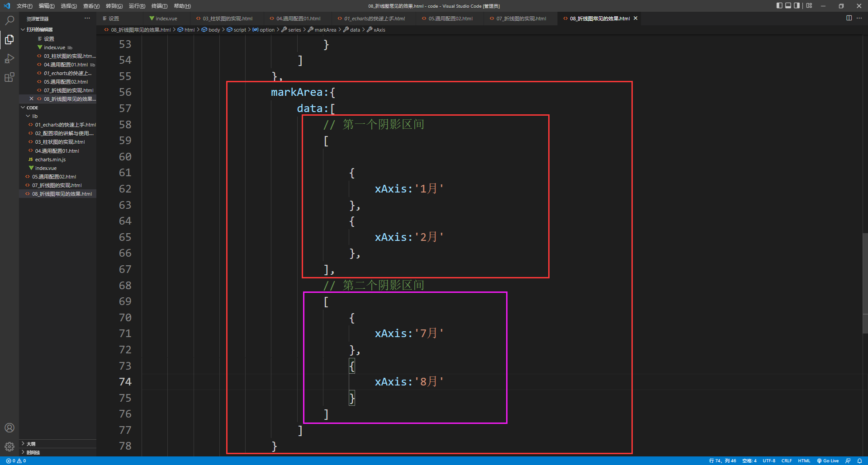
Task: Change indentation setting 空格: 4
Action: (x=749, y=461)
